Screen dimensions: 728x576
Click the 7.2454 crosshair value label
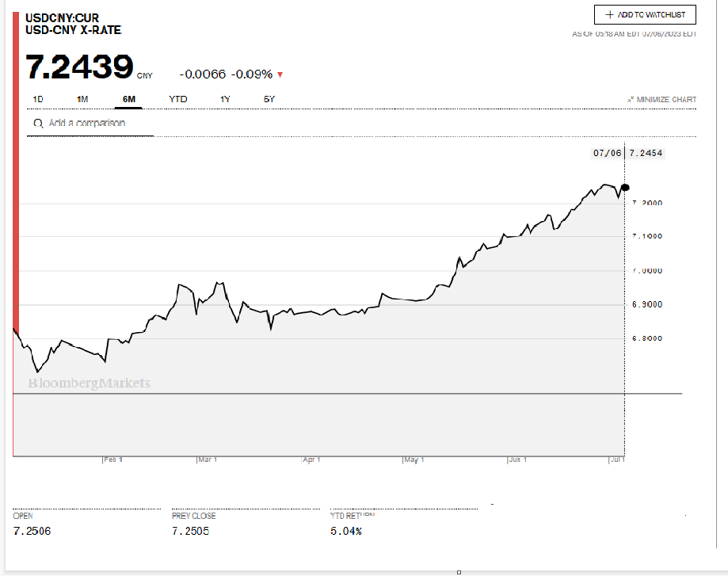coord(646,153)
